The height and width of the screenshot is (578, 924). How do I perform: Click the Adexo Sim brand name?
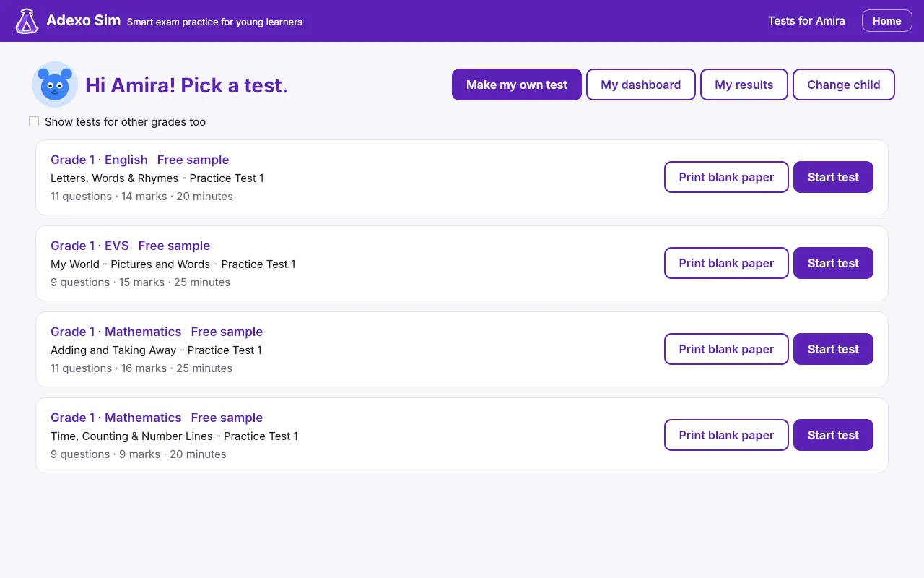83,20
